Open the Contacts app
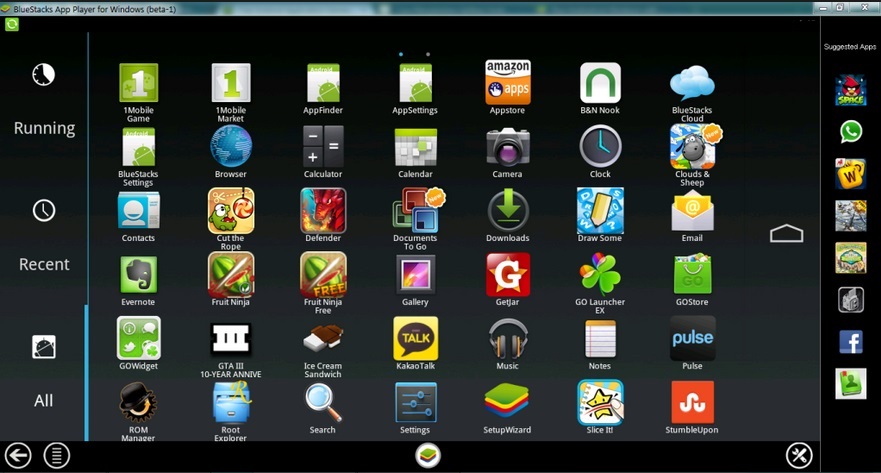Viewport: 881px width, 473px height. point(138,211)
